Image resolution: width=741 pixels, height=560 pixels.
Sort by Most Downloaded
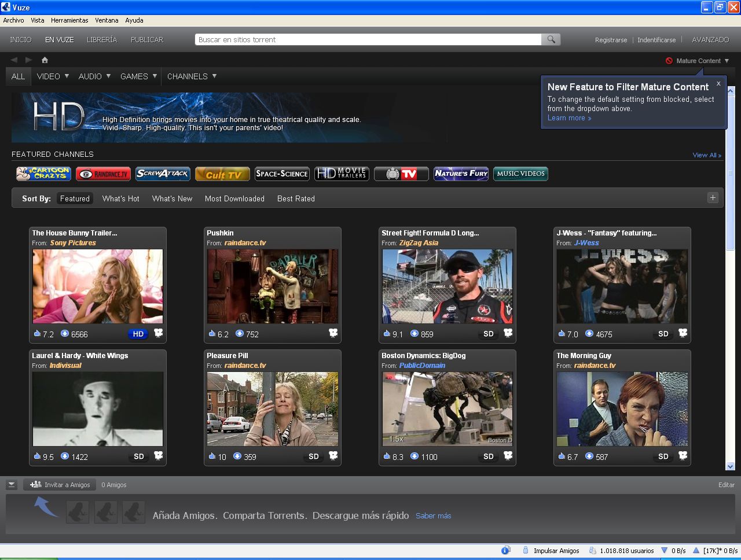[234, 198]
